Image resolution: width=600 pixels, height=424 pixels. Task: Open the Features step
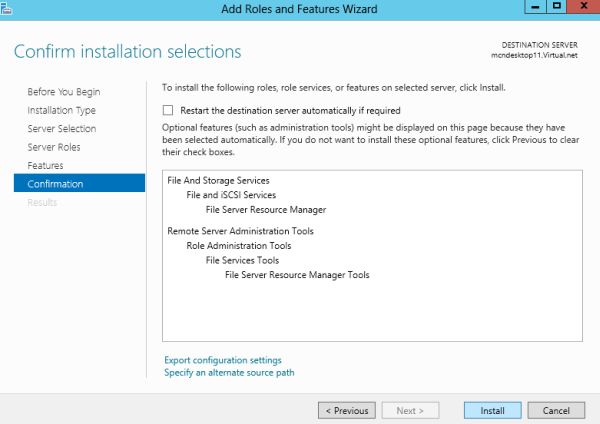pos(45,165)
